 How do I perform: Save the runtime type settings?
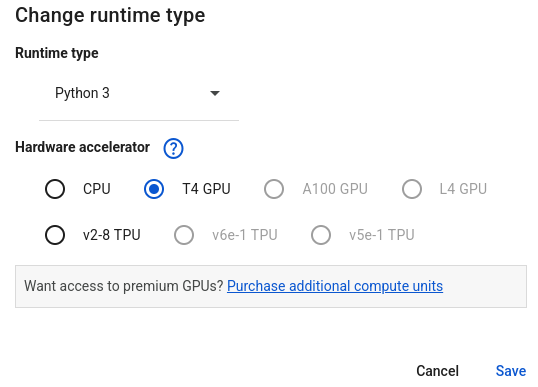pyautogui.click(x=511, y=371)
